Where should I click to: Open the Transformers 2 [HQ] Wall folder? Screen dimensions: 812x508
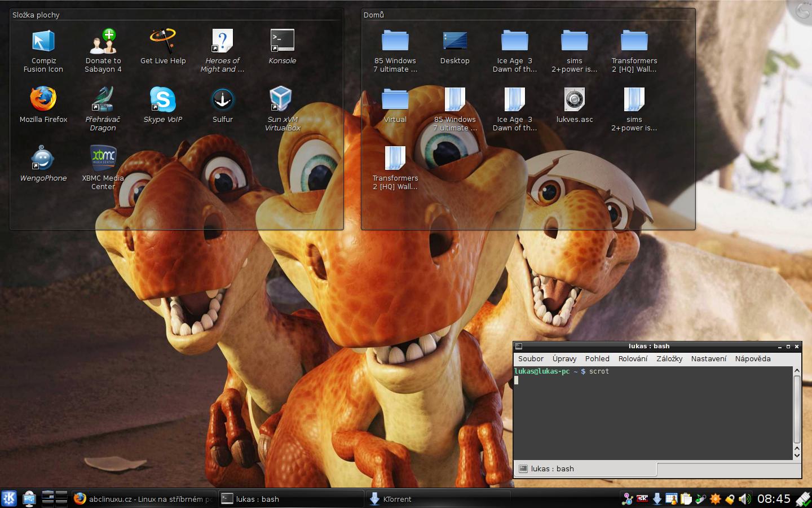pos(634,51)
